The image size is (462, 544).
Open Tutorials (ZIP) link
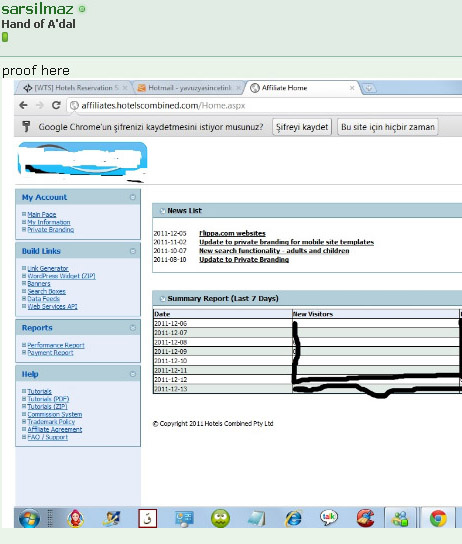point(47,407)
